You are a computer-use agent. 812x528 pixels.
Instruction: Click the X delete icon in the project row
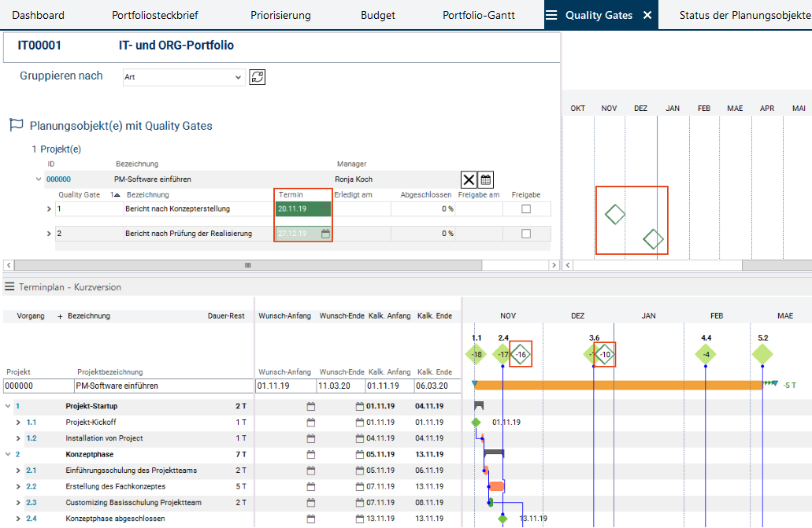469,179
